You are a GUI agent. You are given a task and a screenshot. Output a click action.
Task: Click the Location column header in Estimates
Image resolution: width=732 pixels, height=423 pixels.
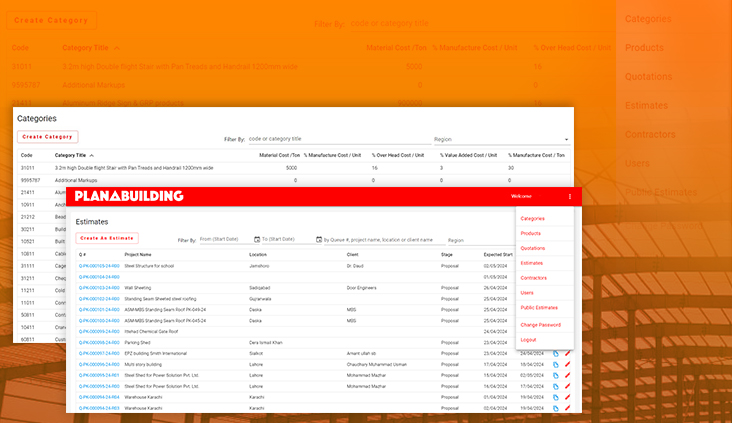point(258,255)
